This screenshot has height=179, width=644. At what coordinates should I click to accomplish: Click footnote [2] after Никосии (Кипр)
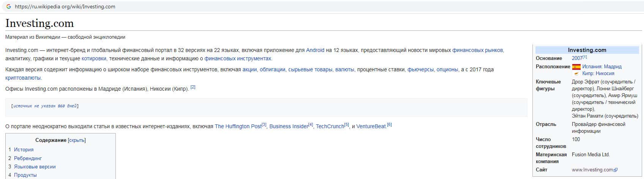point(193,87)
